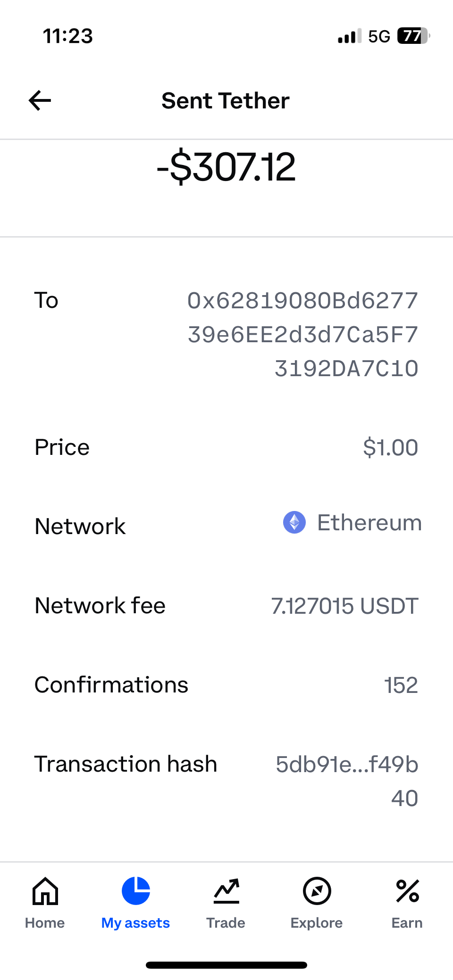Screen dimensions: 453x980
Task: Tap the cellular signal bars icon
Action: tap(349, 36)
